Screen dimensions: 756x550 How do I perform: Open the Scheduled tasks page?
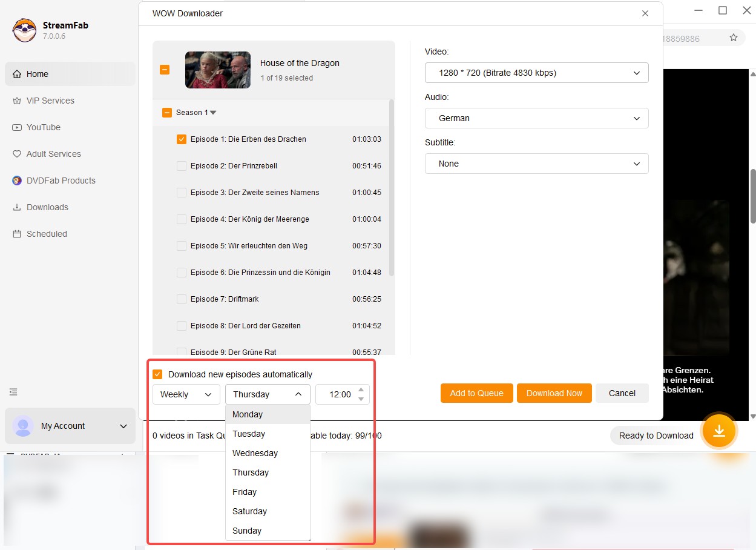pos(45,234)
